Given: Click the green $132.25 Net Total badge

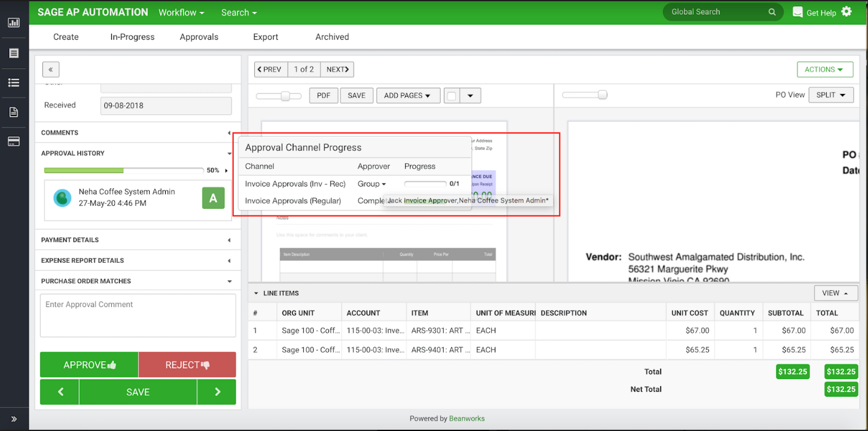Looking at the screenshot, I should [841, 389].
